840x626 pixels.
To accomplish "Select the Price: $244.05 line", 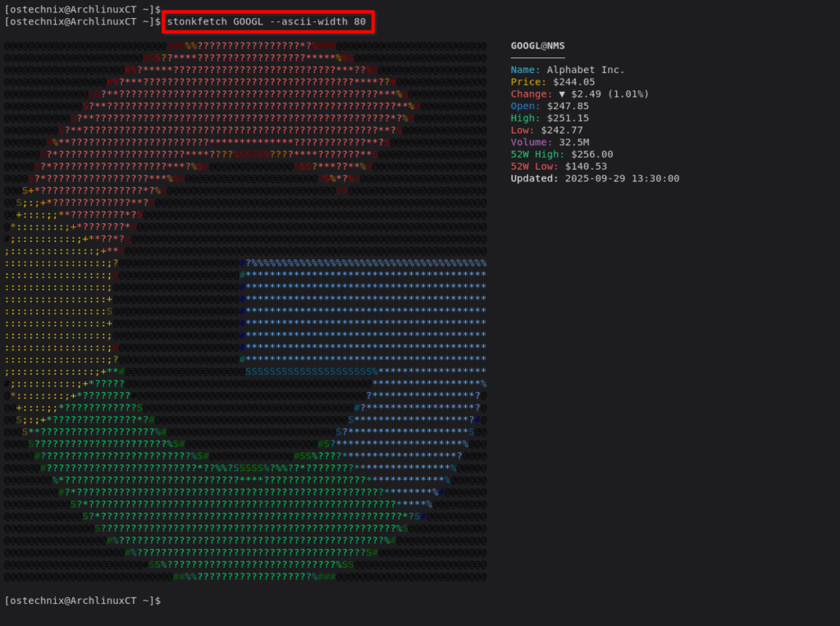I will 552,82.
